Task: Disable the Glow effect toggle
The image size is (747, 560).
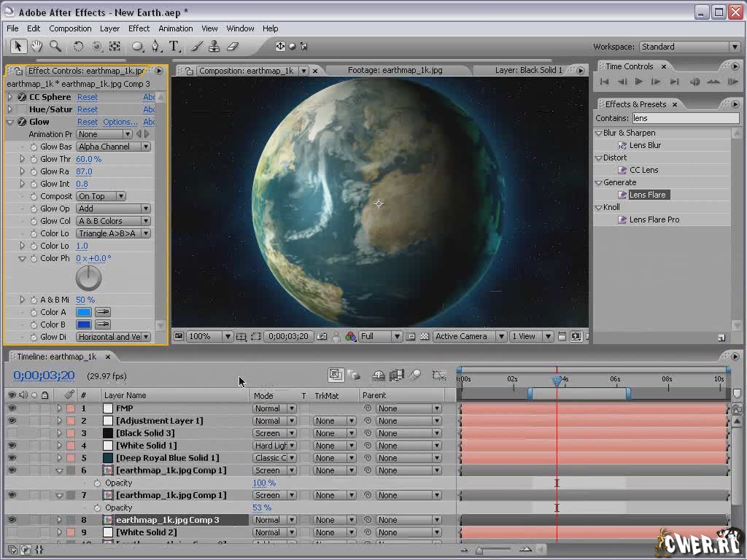Action: point(21,122)
